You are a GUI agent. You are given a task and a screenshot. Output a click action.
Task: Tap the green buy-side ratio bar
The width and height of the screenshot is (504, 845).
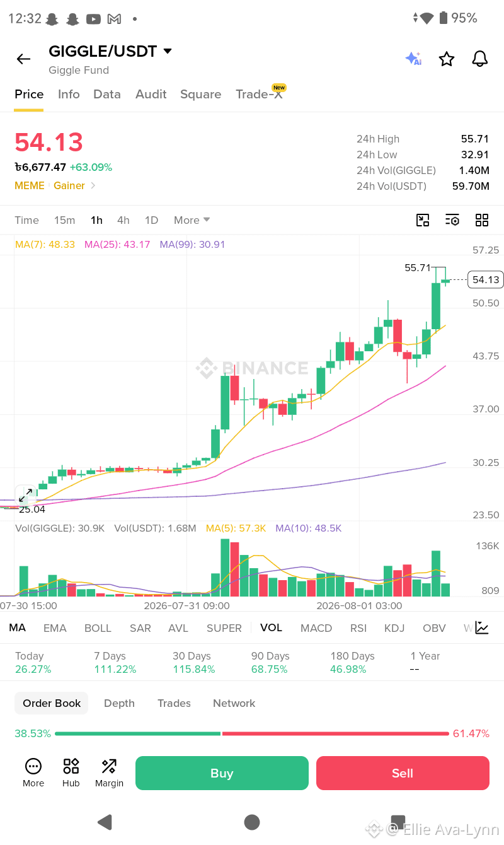tap(138, 733)
